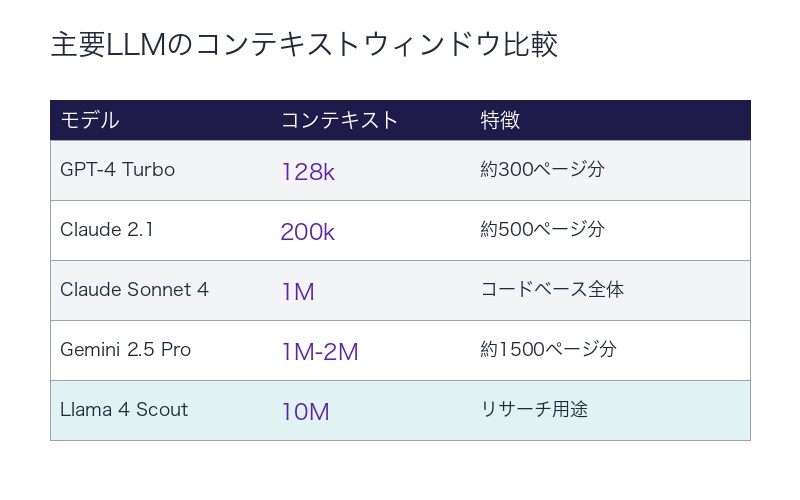The height and width of the screenshot is (500, 800).
Task: Select the 128k context value
Action: pos(308,172)
